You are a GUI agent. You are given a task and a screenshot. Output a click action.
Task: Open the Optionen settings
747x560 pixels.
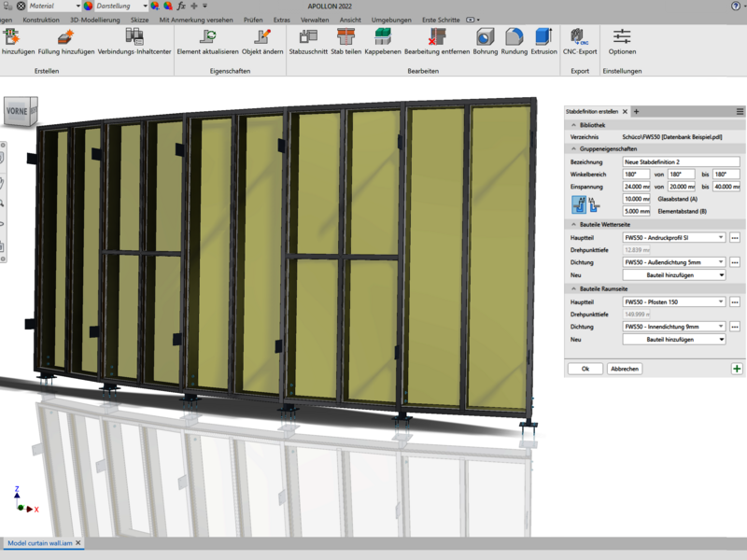pos(622,37)
